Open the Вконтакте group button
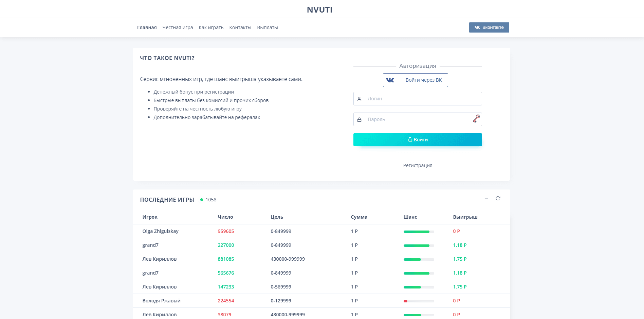Image resolution: width=644 pixels, height=319 pixels. (489, 27)
